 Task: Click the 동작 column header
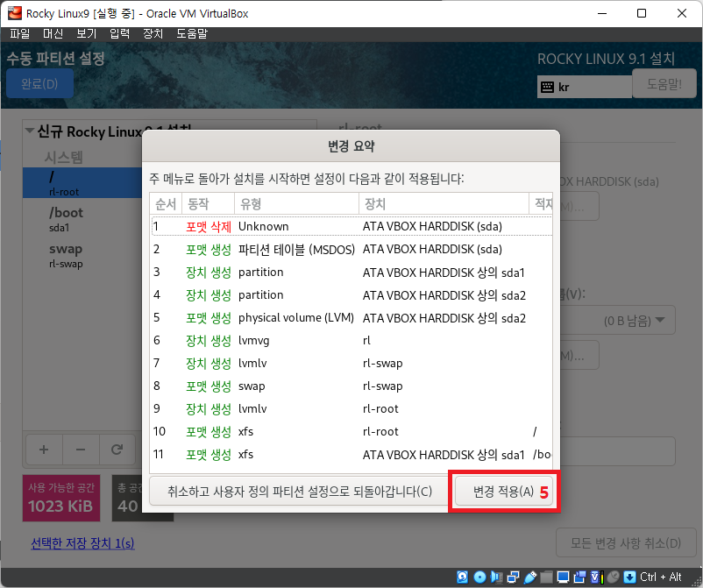(x=208, y=204)
